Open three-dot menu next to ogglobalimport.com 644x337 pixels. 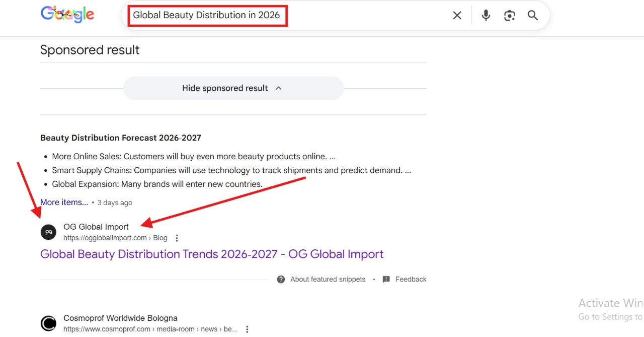[x=177, y=238]
